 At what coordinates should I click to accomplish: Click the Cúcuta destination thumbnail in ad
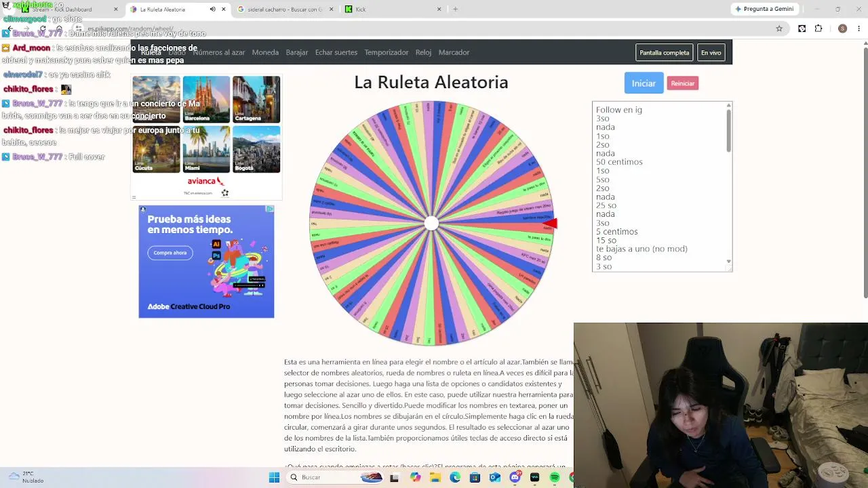coord(157,149)
